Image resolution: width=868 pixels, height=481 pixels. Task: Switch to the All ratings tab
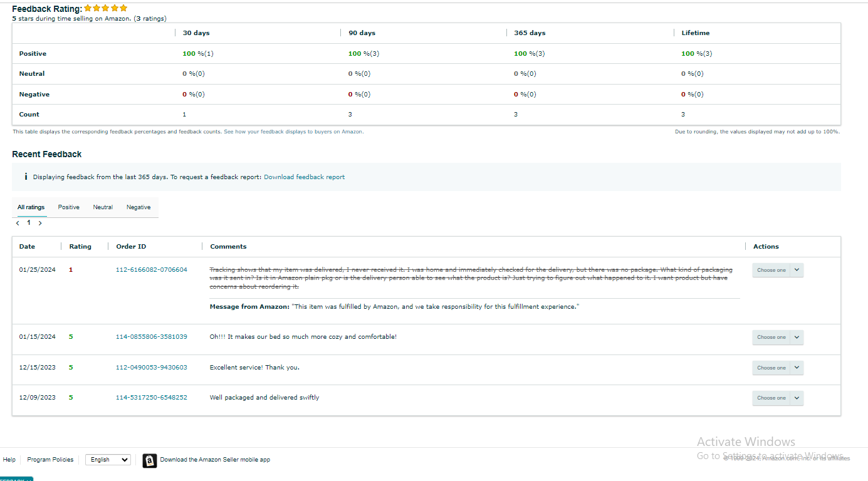(31, 207)
